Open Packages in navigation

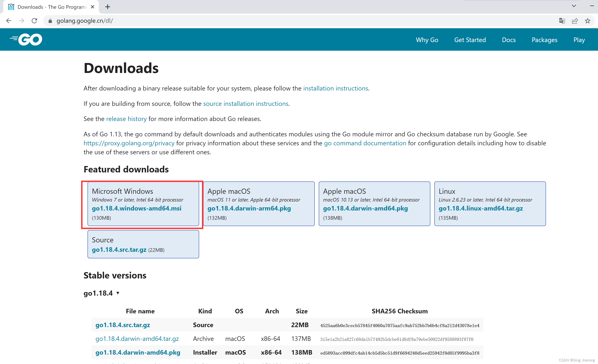click(544, 40)
